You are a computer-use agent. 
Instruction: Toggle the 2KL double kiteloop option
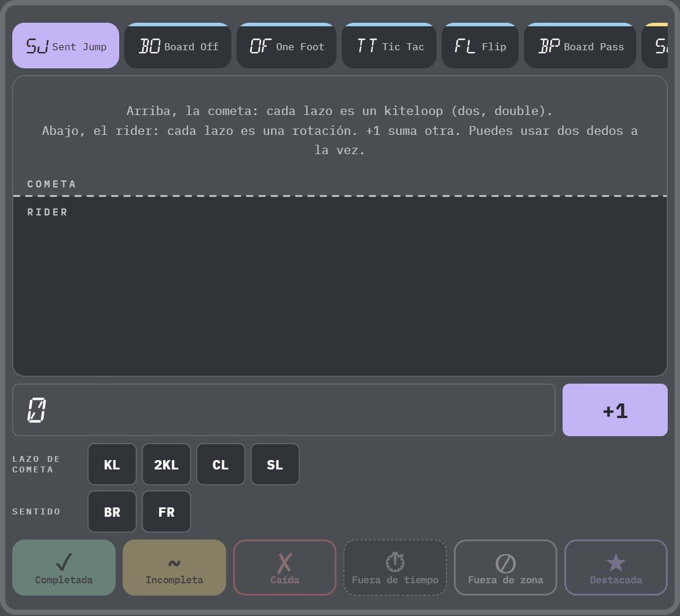(x=166, y=464)
